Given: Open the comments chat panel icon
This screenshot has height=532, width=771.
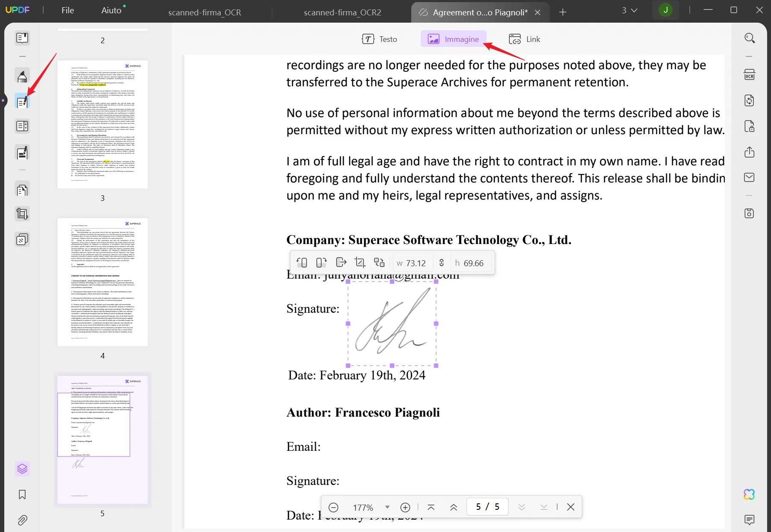Looking at the screenshot, I should [x=749, y=520].
